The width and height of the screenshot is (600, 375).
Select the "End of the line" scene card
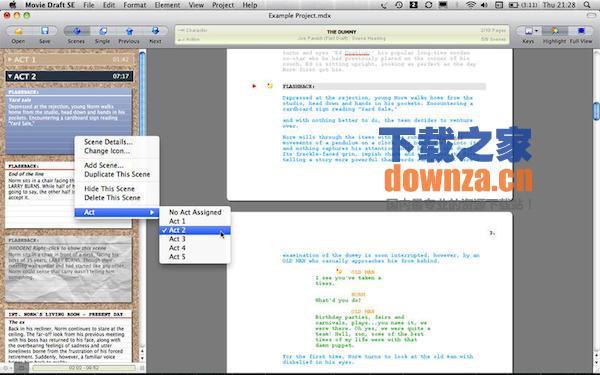tap(40, 195)
